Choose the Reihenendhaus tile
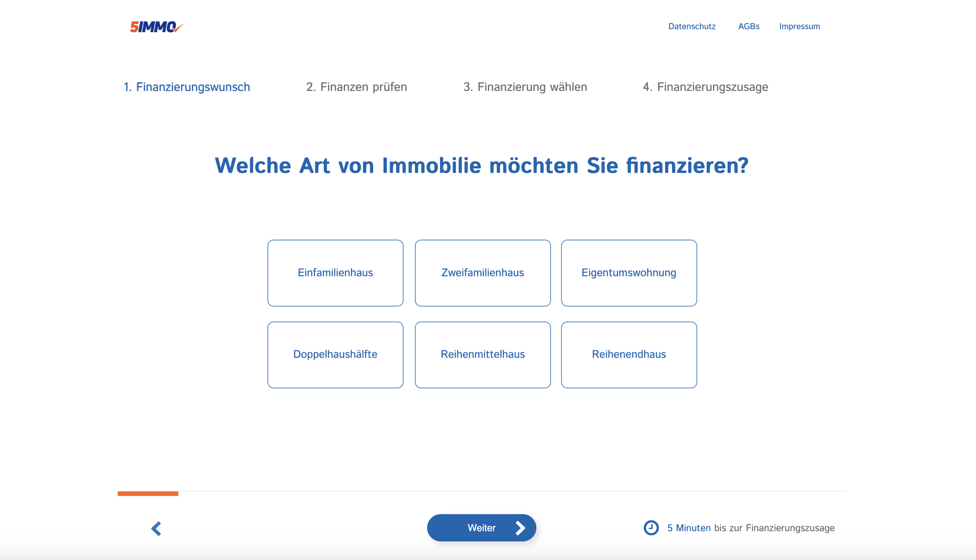Viewport: 976px width, 560px height. click(x=629, y=354)
